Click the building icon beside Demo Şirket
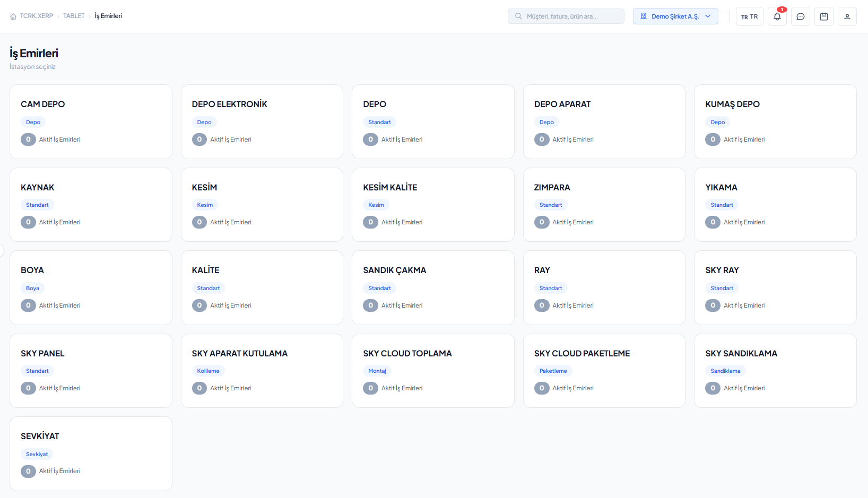Image resolution: width=868 pixels, height=498 pixels. pos(643,16)
